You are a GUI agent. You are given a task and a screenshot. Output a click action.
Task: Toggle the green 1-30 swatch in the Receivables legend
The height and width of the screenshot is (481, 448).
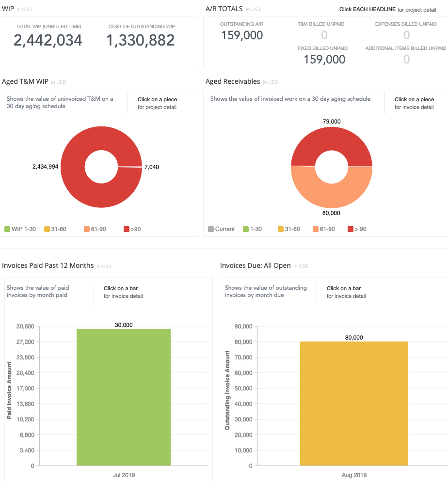pos(246,229)
